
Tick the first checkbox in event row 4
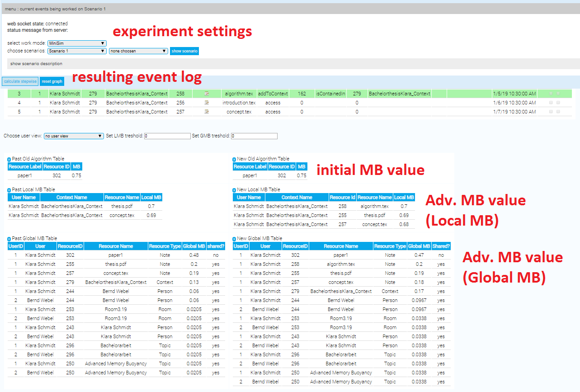coord(551,103)
